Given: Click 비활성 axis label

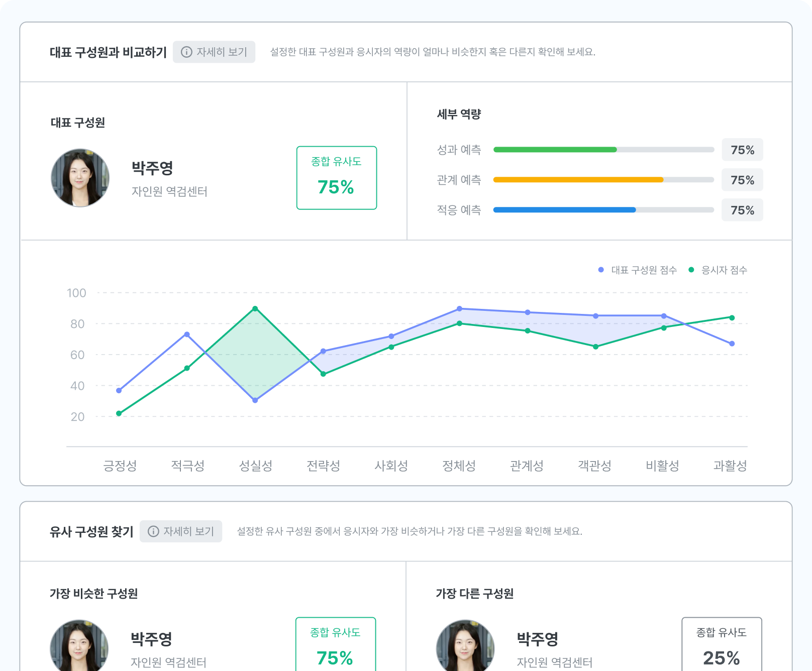Looking at the screenshot, I should coord(662,466).
